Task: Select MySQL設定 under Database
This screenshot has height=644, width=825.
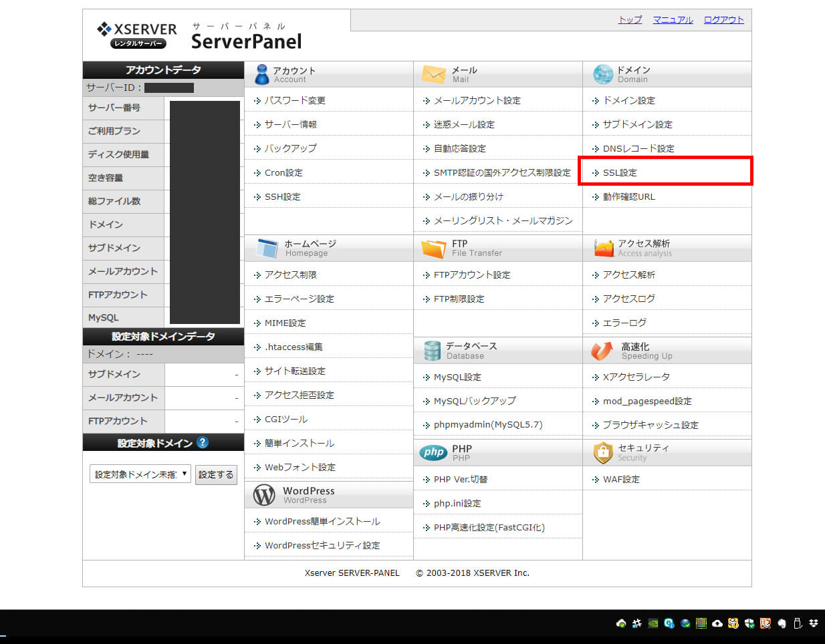Action: pos(457,377)
